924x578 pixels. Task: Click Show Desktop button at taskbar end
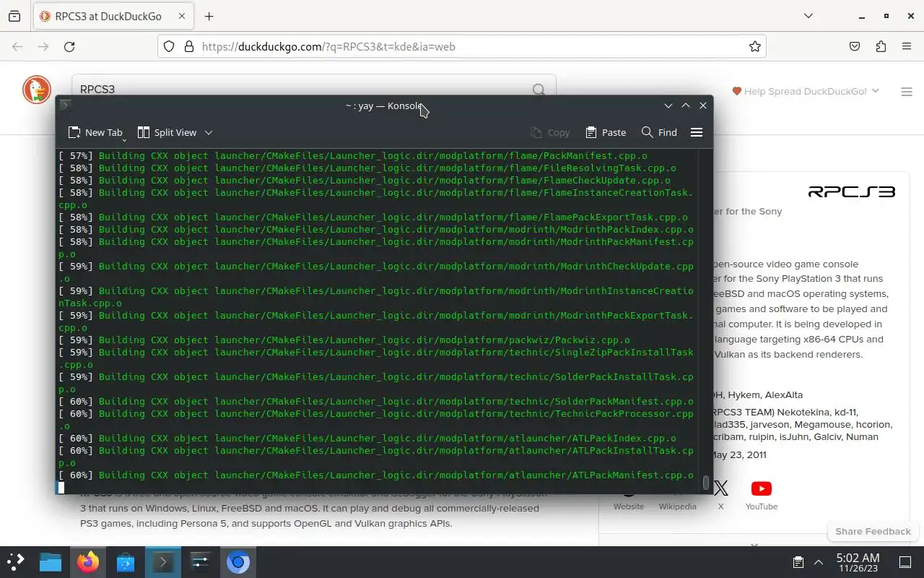pos(905,561)
